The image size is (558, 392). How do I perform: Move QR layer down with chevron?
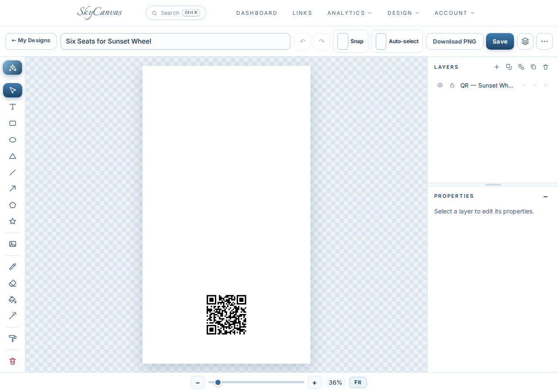(535, 85)
